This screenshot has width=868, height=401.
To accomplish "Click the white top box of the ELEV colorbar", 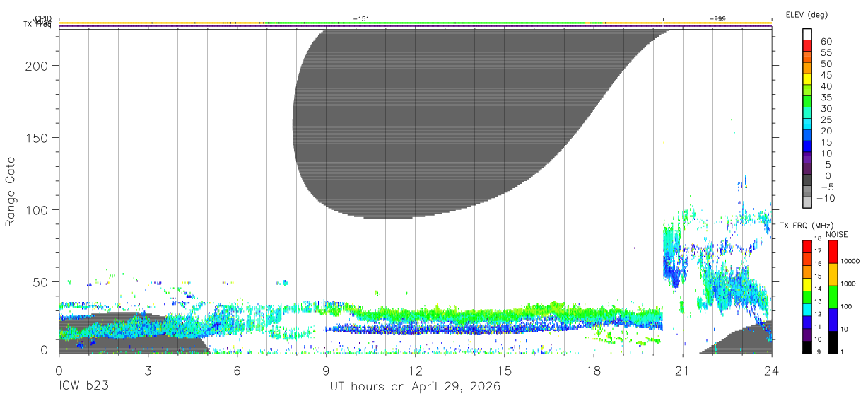I will (x=807, y=33).
